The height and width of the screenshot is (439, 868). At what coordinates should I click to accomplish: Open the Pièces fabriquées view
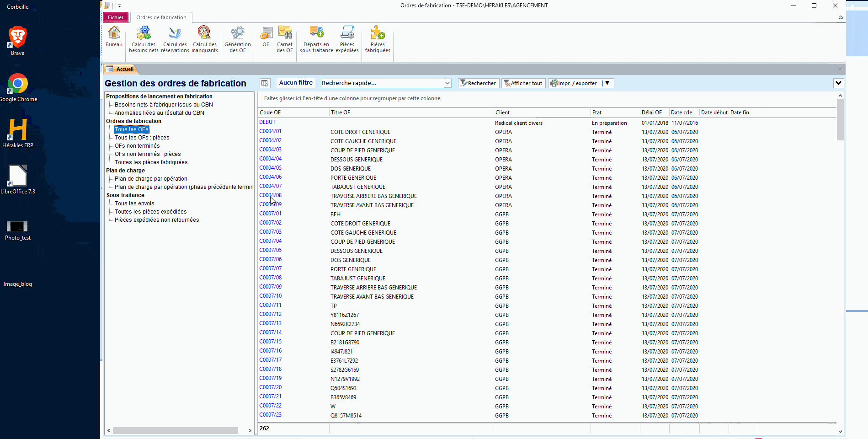point(378,39)
